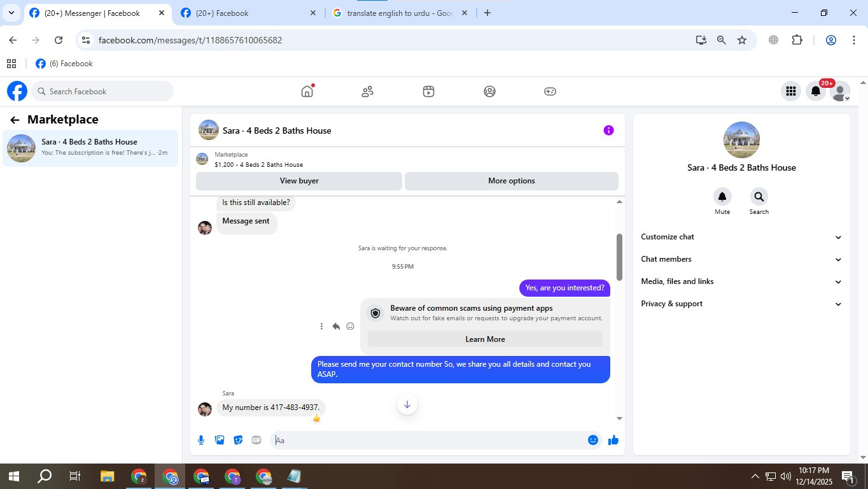
Task: Click Sara's avatar beside her number message
Action: point(205,409)
